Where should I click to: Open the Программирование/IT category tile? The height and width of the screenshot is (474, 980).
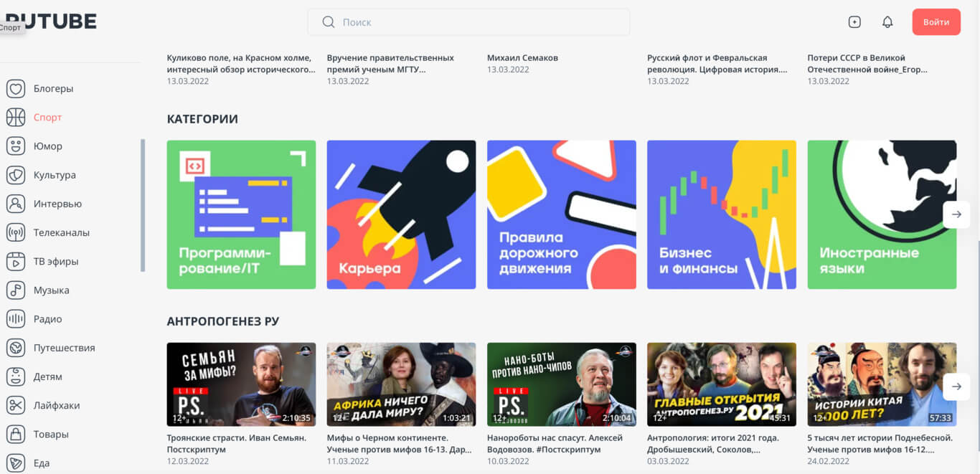(241, 214)
